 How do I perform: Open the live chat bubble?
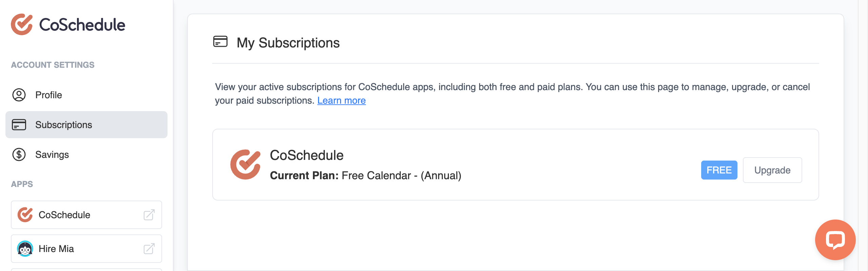pyautogui.click(x=836, y=240)
